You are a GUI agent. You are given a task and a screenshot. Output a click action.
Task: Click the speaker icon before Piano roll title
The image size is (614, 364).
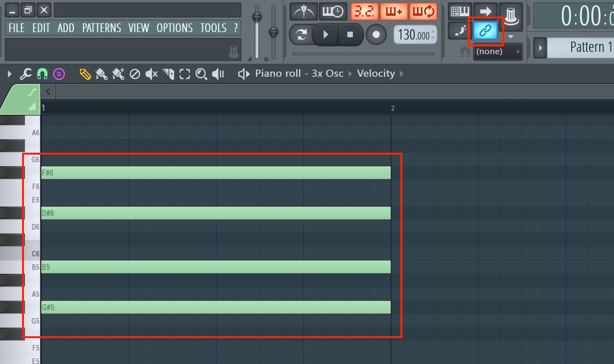pyautogui.click(x=244, y=74)
